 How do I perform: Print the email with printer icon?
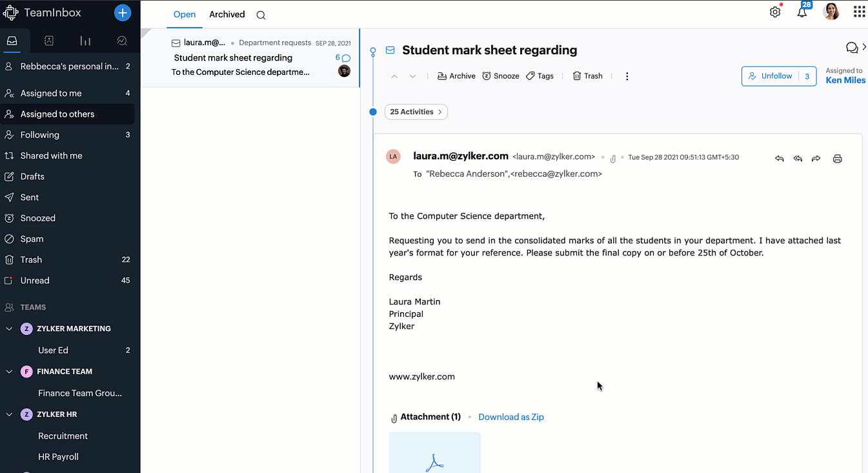(838, 159)
